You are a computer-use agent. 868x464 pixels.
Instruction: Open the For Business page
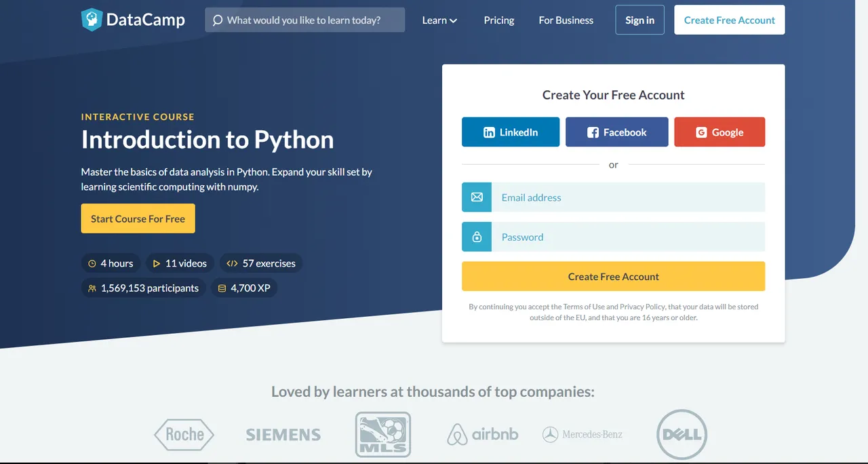[566, 20]
